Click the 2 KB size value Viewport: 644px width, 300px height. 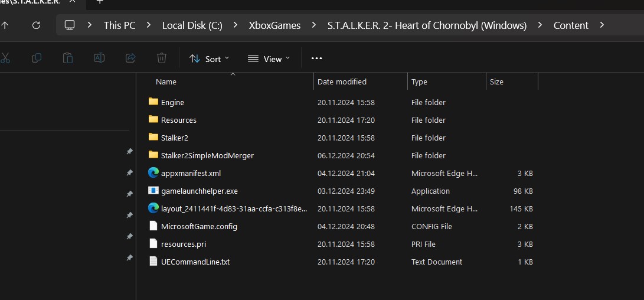525,226
